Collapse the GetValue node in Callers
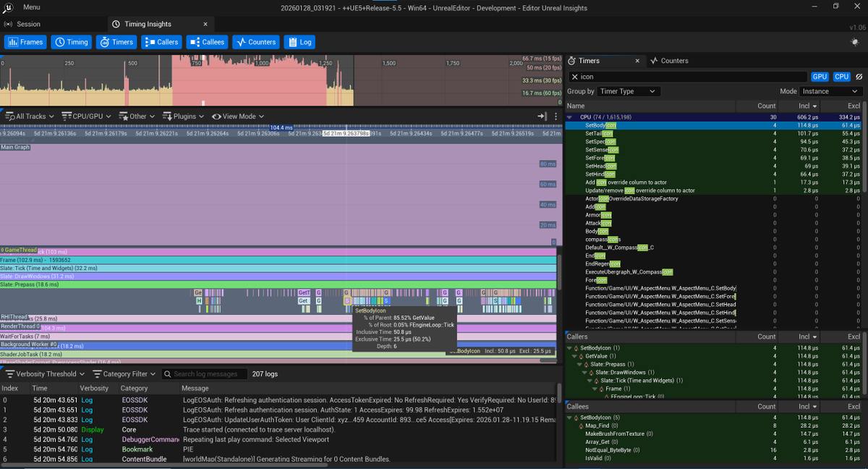Image resolution: width=868 pixels, height=469 pixels. click(x=575, y=356)
